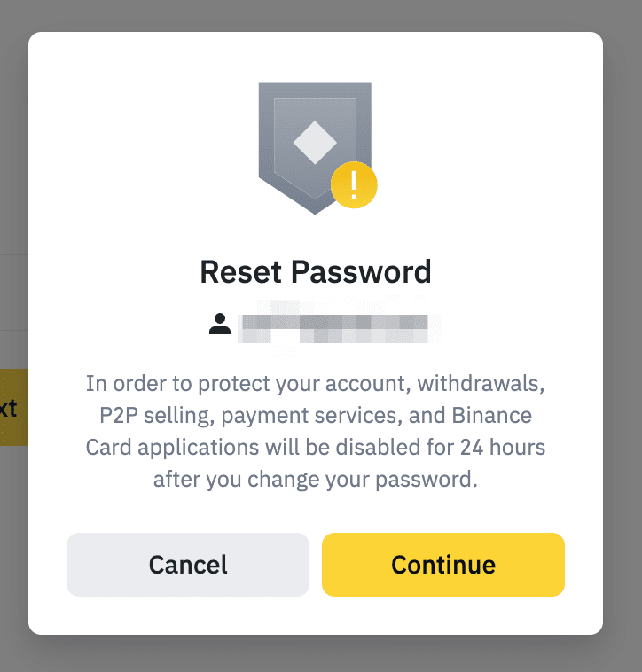Click 'after you change your password' line
This screenshot has width=642, height=672.
coord(315,479)
